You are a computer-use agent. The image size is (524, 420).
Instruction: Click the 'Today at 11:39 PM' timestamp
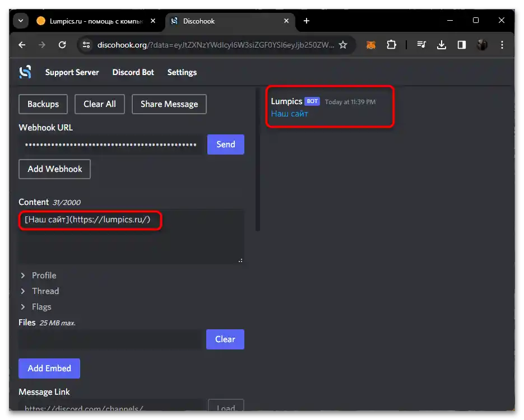(x=350, y=102)
